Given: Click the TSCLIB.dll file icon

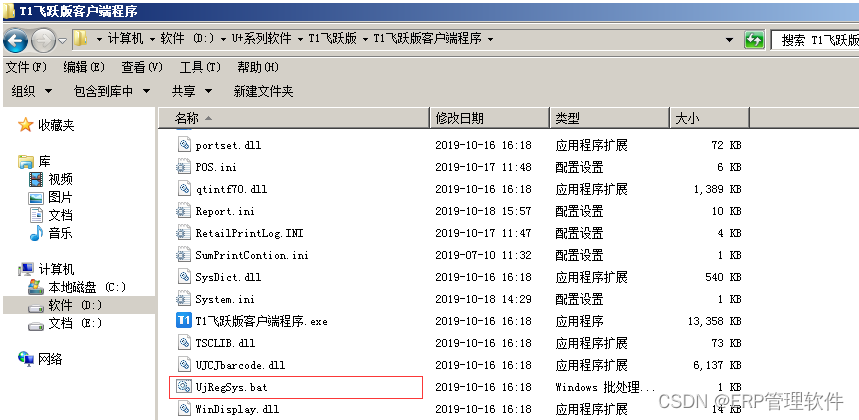Looking at the screenshot, I should tap(184, 343).
